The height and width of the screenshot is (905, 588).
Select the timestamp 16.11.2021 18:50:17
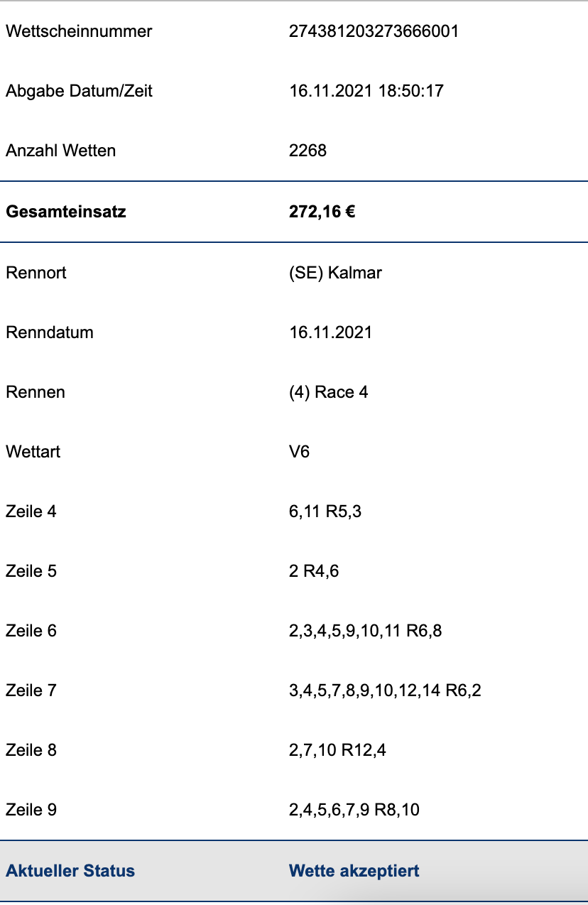pyautogui.click(x=366, y=91)
